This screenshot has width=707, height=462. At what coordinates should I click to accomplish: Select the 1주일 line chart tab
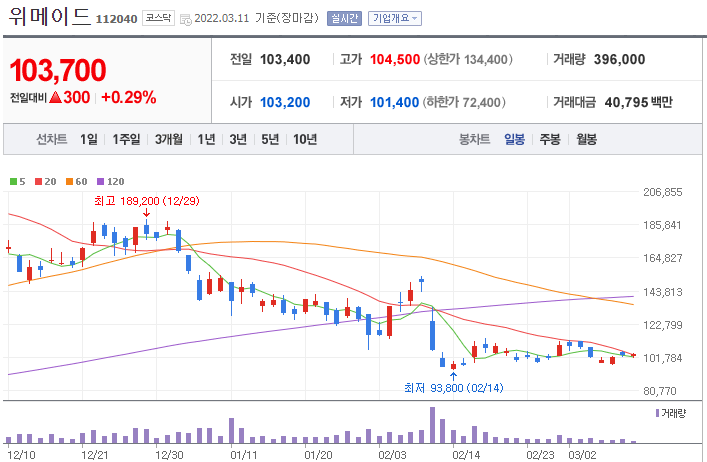[126, 139]
